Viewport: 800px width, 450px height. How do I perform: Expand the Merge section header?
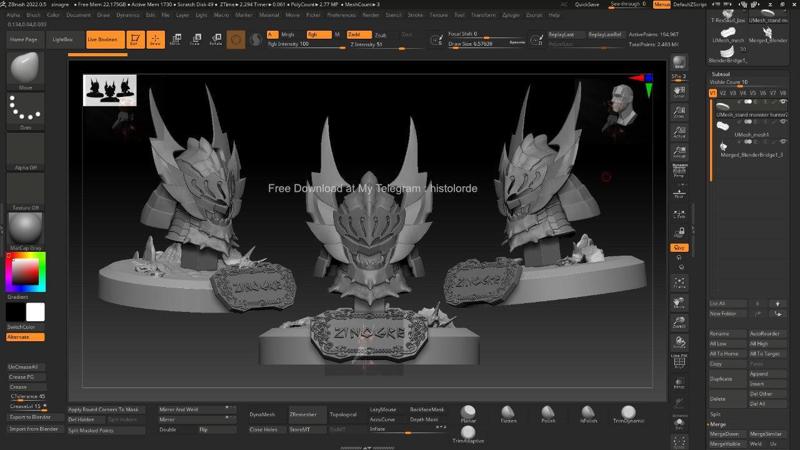tap(718, 424)
